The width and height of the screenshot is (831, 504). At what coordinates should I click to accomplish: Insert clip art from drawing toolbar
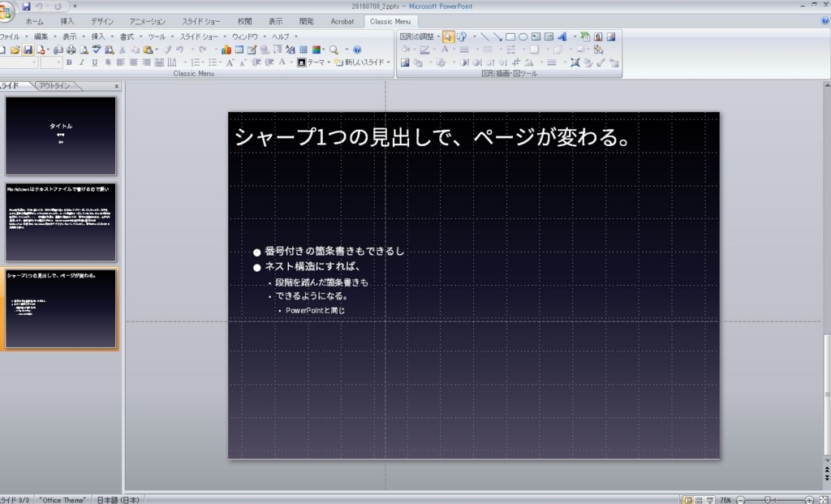tap(598, 37)
